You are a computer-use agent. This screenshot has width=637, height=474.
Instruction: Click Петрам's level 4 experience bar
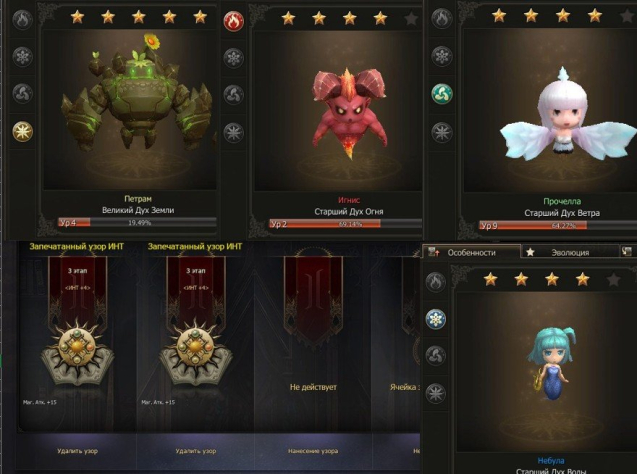(137, 223)
